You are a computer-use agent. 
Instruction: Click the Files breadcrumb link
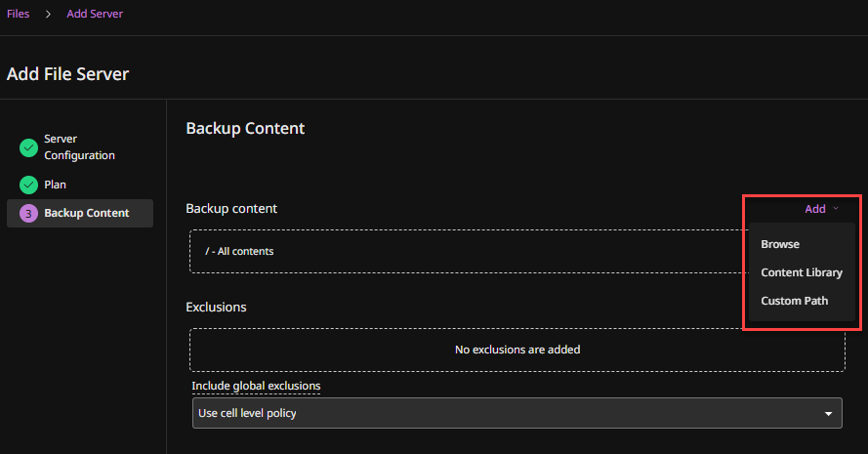18,15
